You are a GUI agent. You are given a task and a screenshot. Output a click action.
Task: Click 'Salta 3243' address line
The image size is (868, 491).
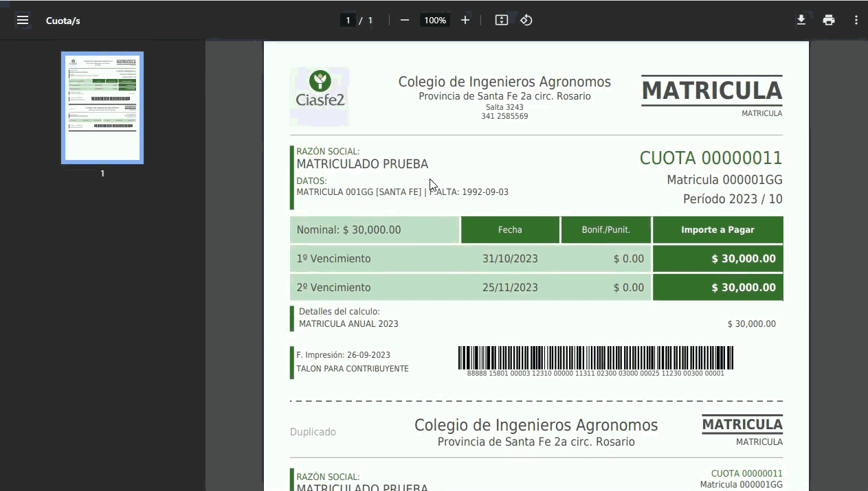[504, 107]
